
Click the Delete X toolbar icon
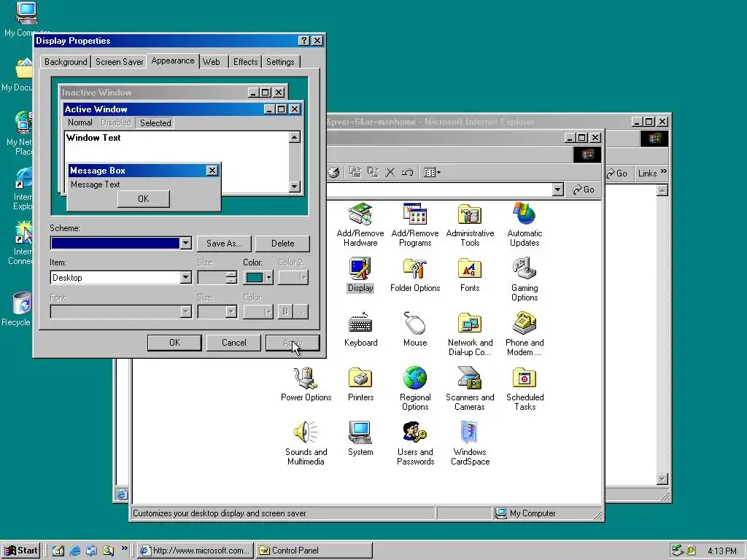pyautogui.click(x=390, y=172)
